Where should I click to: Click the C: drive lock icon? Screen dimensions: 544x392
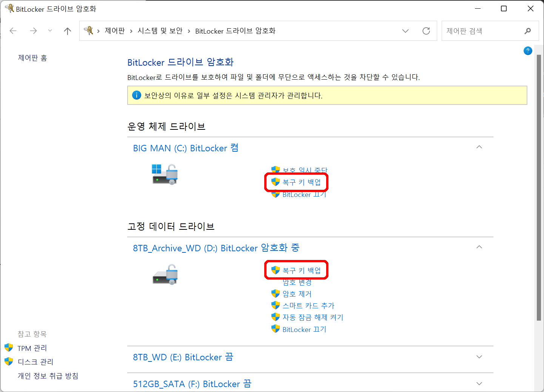click(x=165, y=174)
